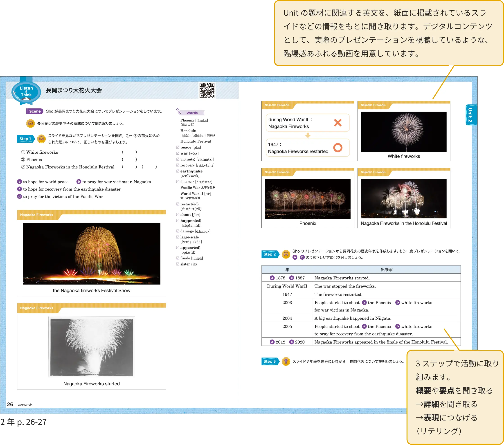Viewport: 504px width, 445px height.
Task: Click the purple Scene label
Action: click(x=35, y=111)
